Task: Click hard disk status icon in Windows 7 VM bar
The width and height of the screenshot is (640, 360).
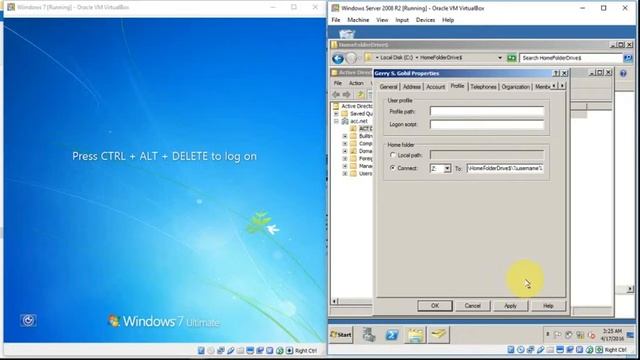Action: pyautogui.click(x=201, y=351)
